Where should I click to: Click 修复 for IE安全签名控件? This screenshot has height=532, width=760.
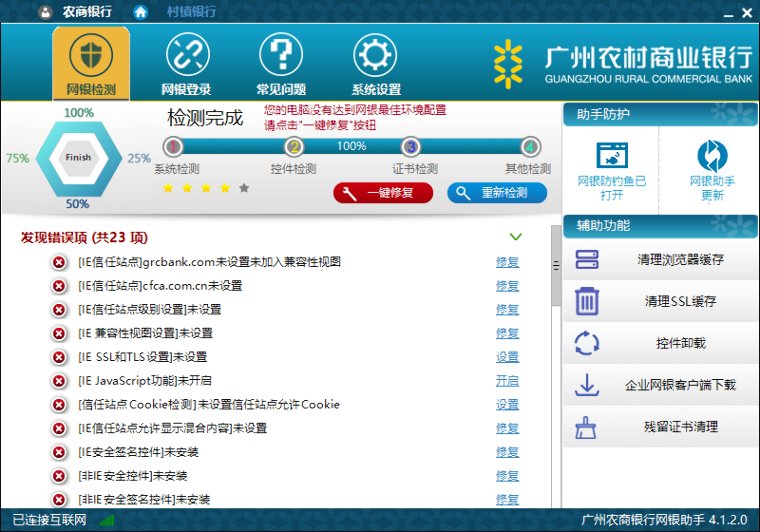coord(507,452)
